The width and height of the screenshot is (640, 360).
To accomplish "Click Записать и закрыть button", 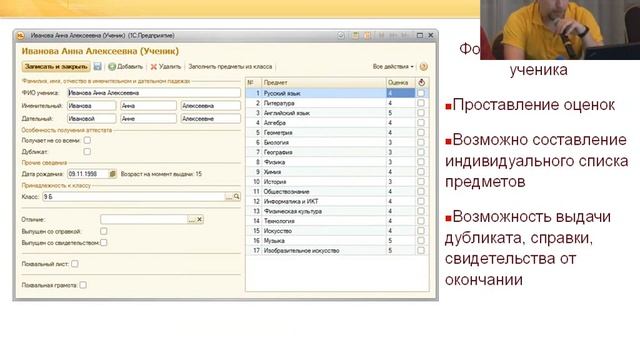I will (56, 67).
